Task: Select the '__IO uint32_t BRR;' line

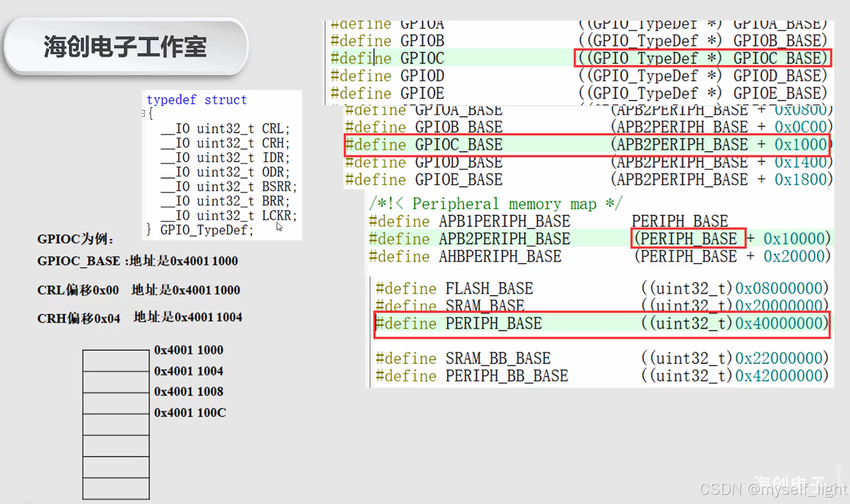Action: pos(225,201)
